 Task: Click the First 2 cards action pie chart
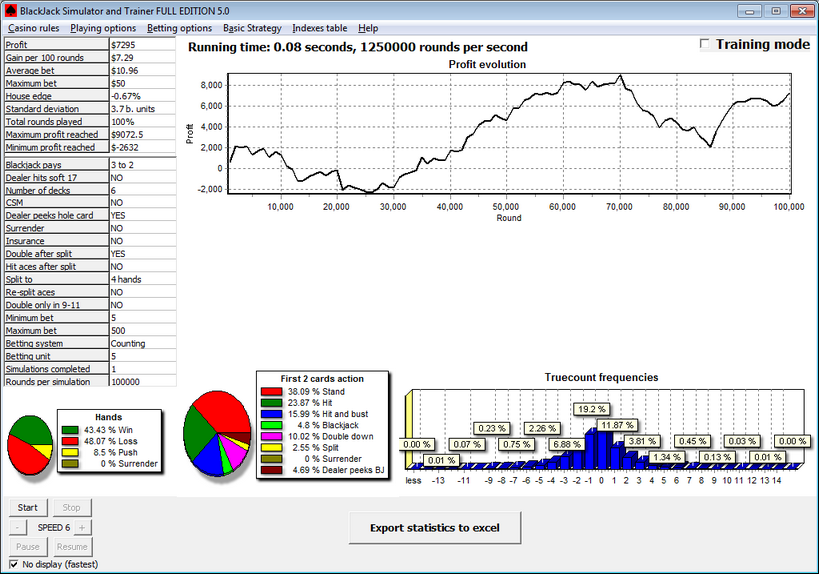pyautogui.click(x=216, y=433)
